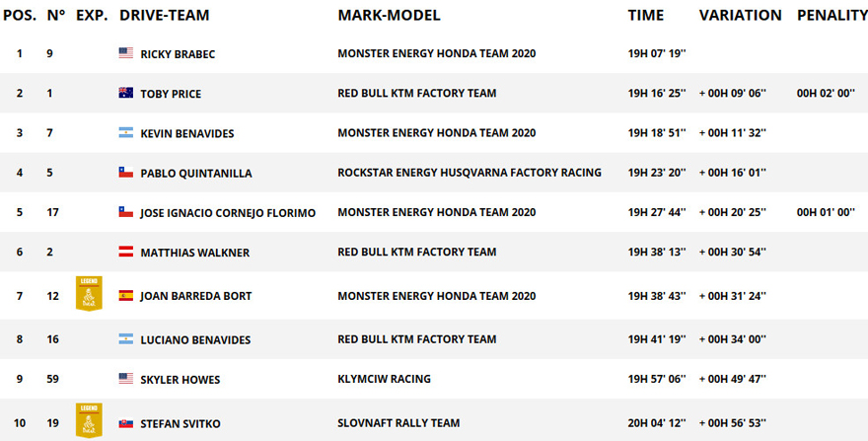
Task: Open Jose Ignacio Cornejo Florimo entry
Action: (228, 213)
